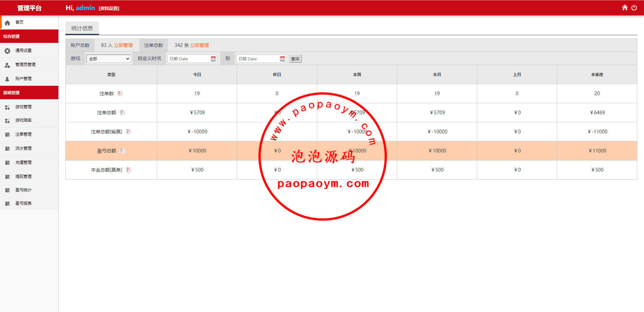Click the admin username link
The image size is (644, 312).
(x=86, y=8)
